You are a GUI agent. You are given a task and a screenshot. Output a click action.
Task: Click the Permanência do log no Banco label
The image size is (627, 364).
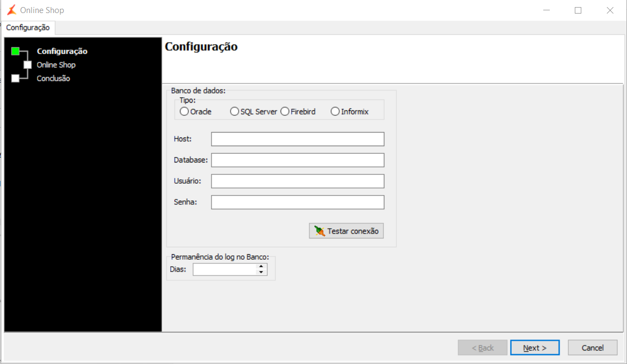[220, 257]
